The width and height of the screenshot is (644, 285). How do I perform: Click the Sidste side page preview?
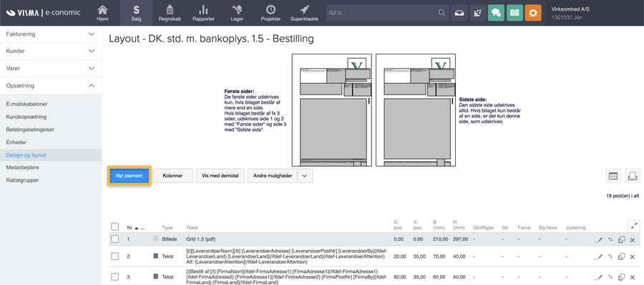click(416, 110)
